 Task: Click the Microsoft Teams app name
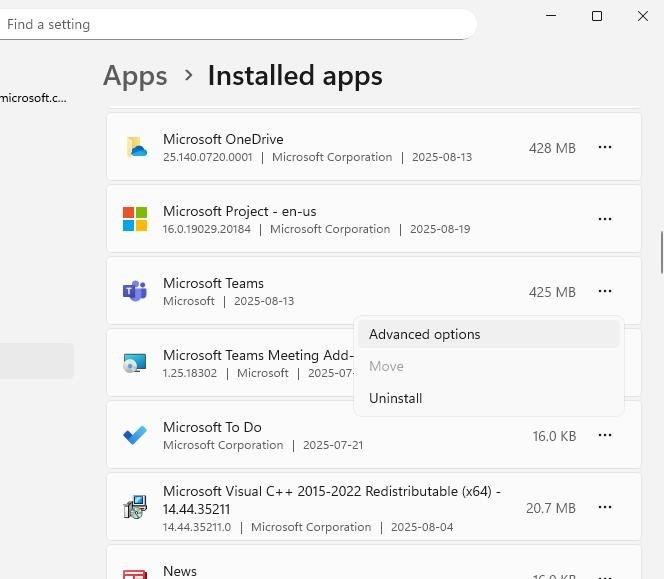(x=213, y=283)
